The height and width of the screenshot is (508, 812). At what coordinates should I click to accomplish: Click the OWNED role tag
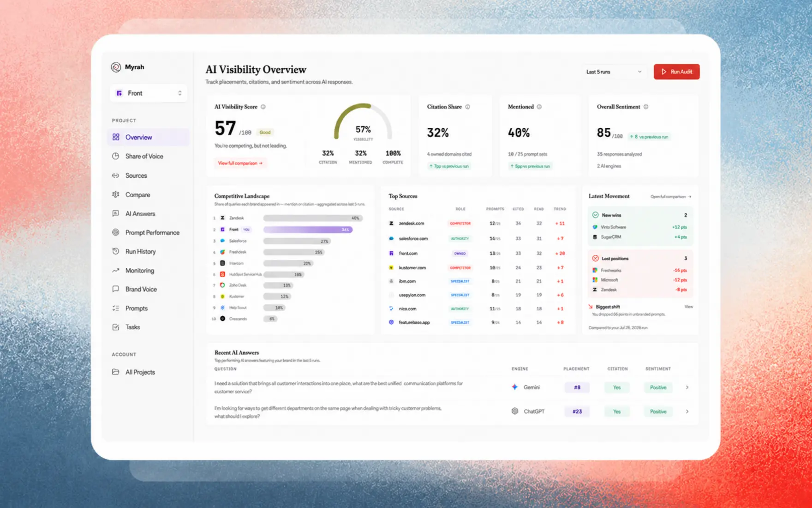460,254
